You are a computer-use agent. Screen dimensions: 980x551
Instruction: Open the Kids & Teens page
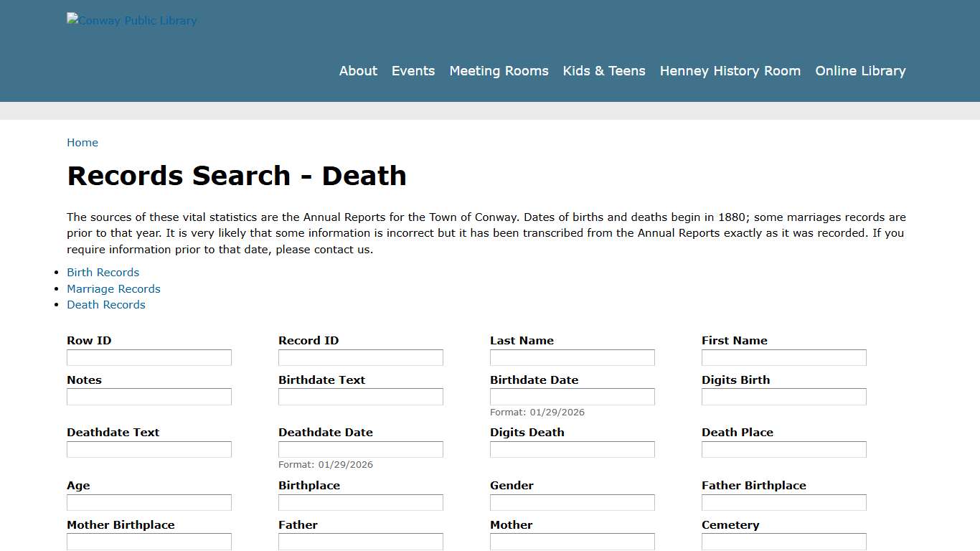pos(604,70)
